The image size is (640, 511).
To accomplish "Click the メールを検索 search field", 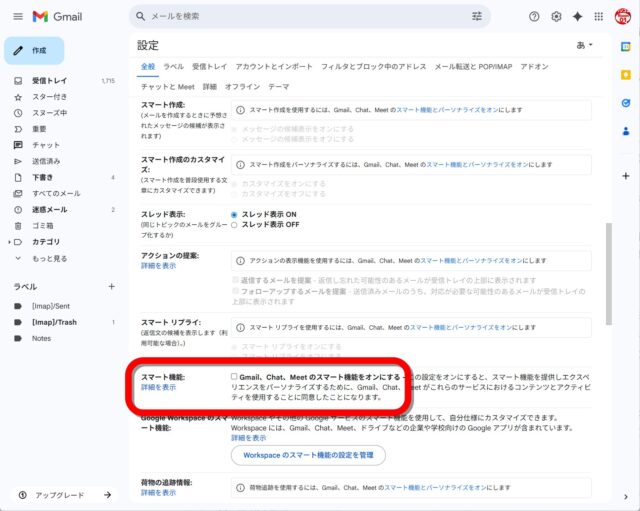I will pos(310,16).
